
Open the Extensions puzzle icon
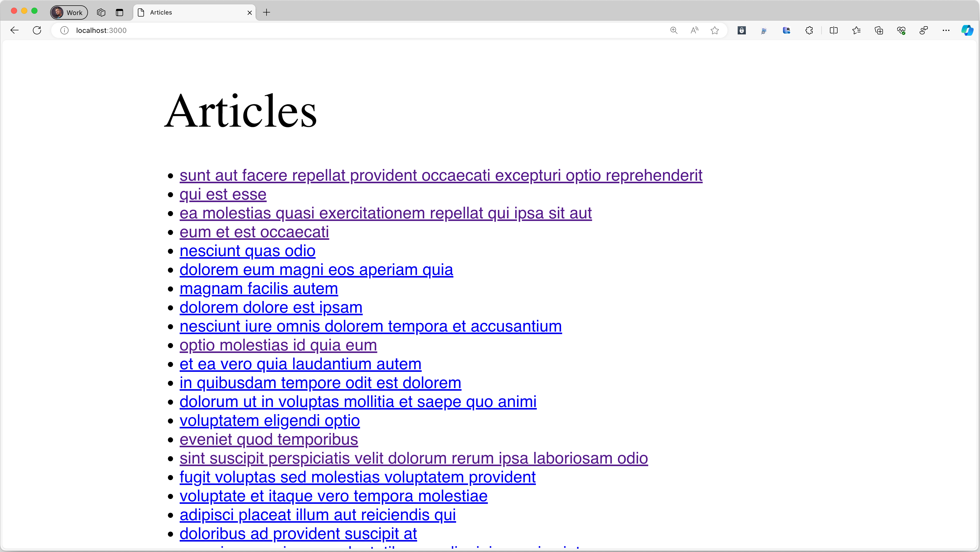coord(809,30)
